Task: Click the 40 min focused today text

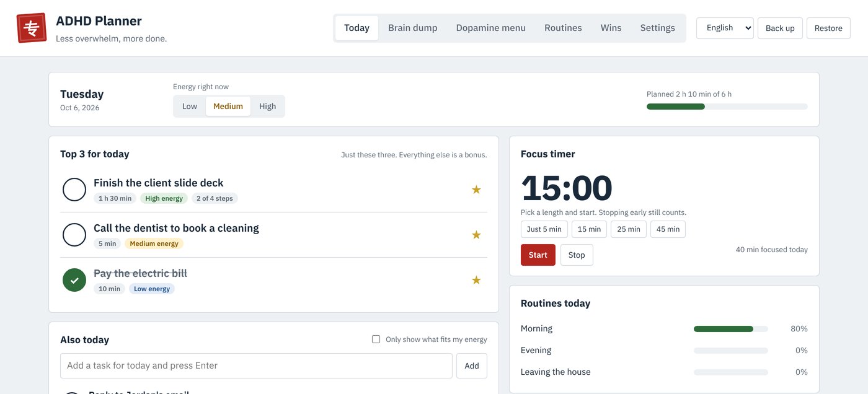Action: [x=772, y=250]
